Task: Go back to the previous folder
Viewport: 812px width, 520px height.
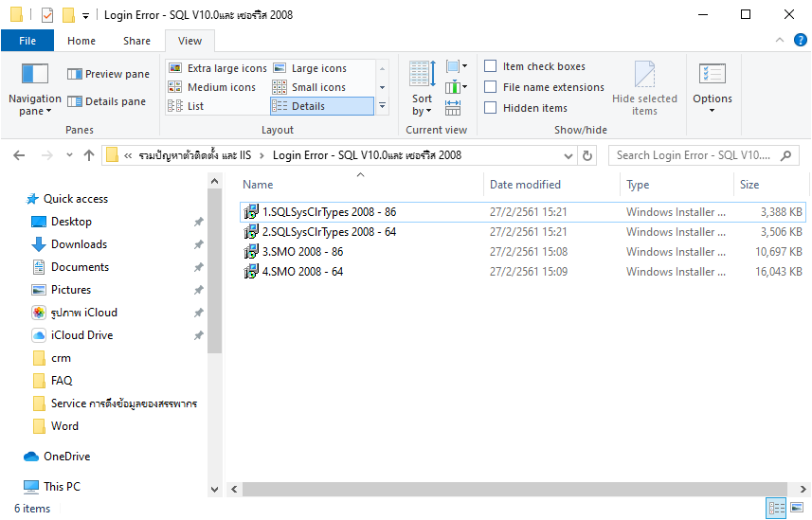Action: 19,155
